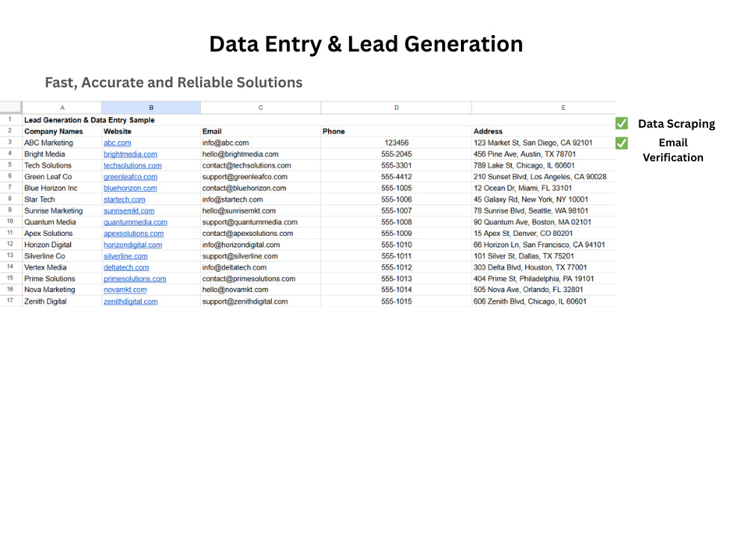This screenshot has width=747, height=560.
Task: Select column D header
Action: [x=397, y=108]
